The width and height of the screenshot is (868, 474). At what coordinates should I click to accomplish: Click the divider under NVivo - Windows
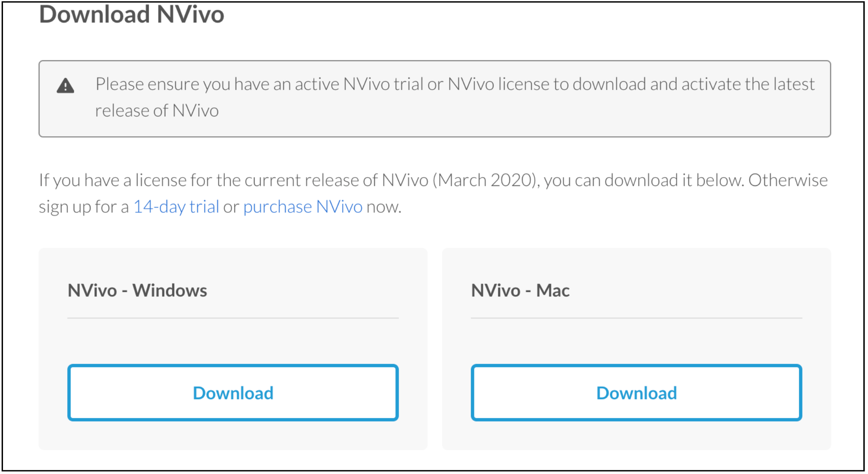(233, 318)
